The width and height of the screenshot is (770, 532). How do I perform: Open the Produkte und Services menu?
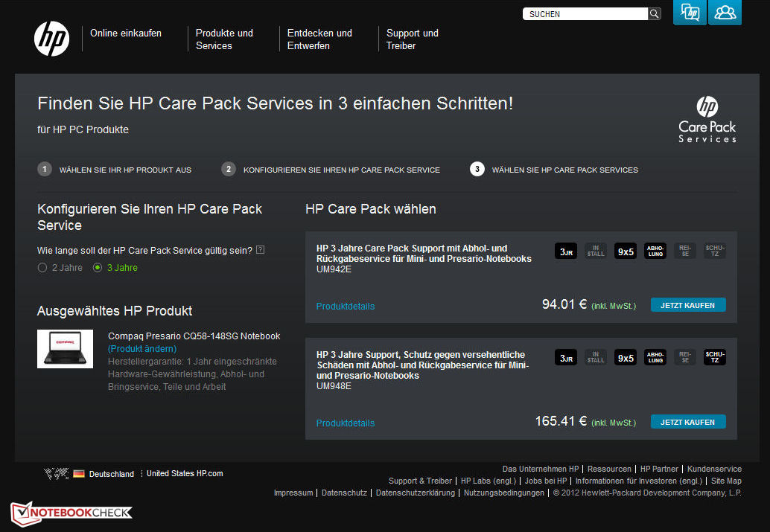224,39
